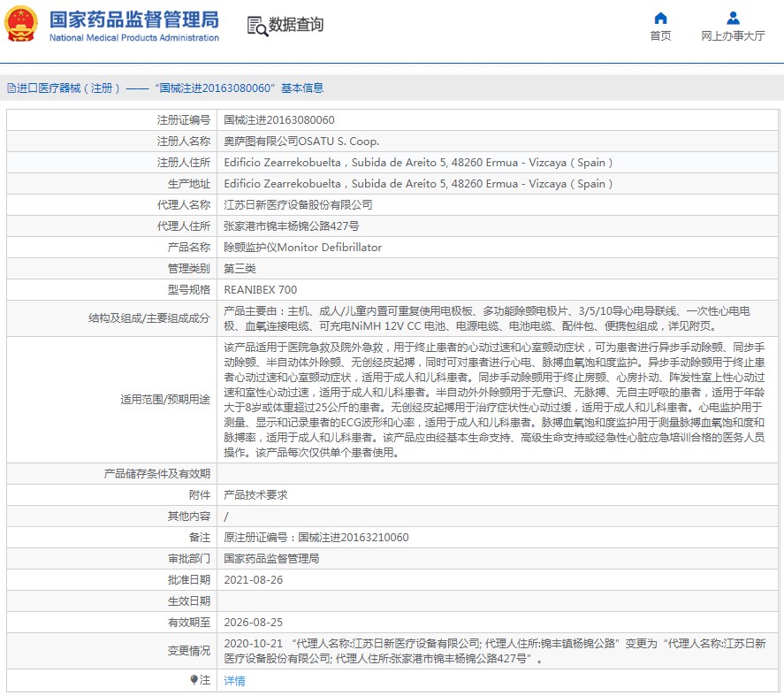The width and height of the screenshot is (784, 696).
Task: Click the 数据查询 heading text
Action: point(296,25)
